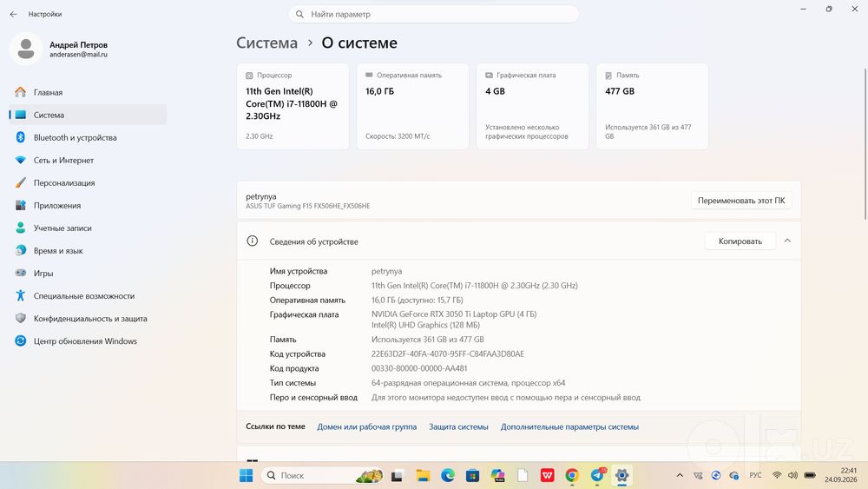Open Bluetooth и устройства settings

click(x=88, y=138)
